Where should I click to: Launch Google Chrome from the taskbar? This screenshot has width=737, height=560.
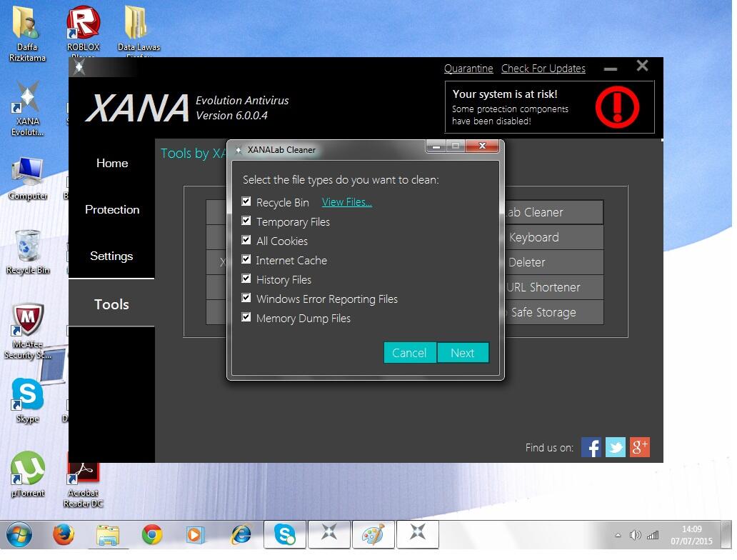pyautogui.click(x=152, y=534)
